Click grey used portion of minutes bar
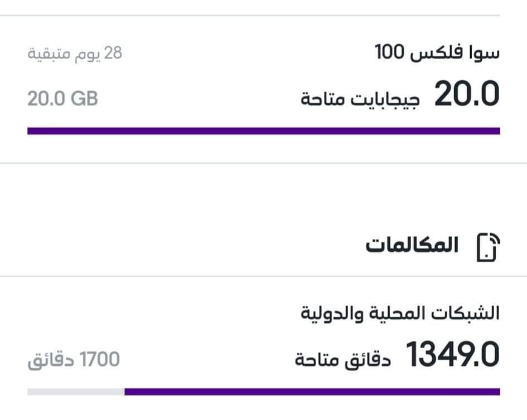 (76, 392)
